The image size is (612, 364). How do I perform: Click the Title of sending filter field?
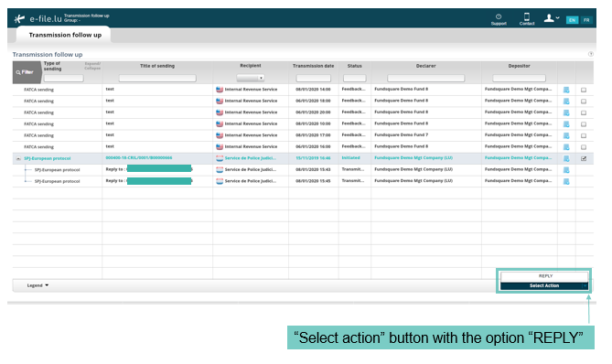click(157, 78)
